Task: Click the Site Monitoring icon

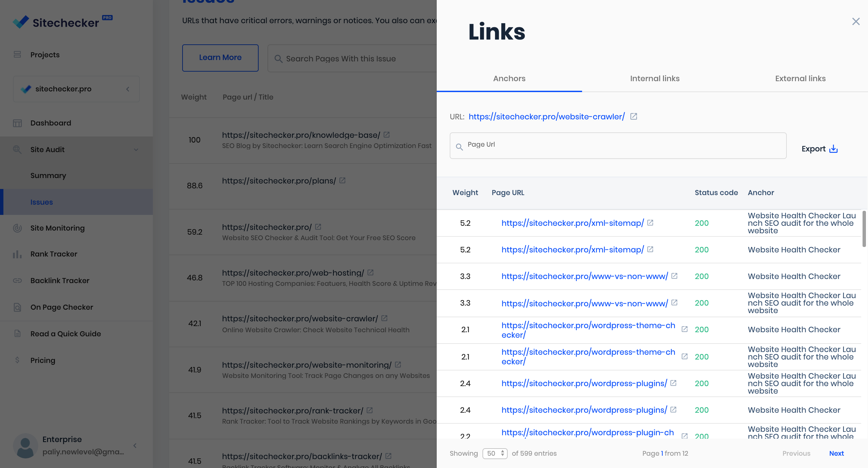Action: (x=17, y=228)
